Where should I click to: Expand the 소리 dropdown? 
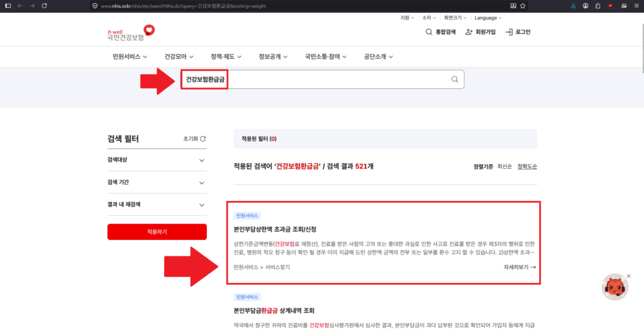pyautogui.click(x=429, y=18)
